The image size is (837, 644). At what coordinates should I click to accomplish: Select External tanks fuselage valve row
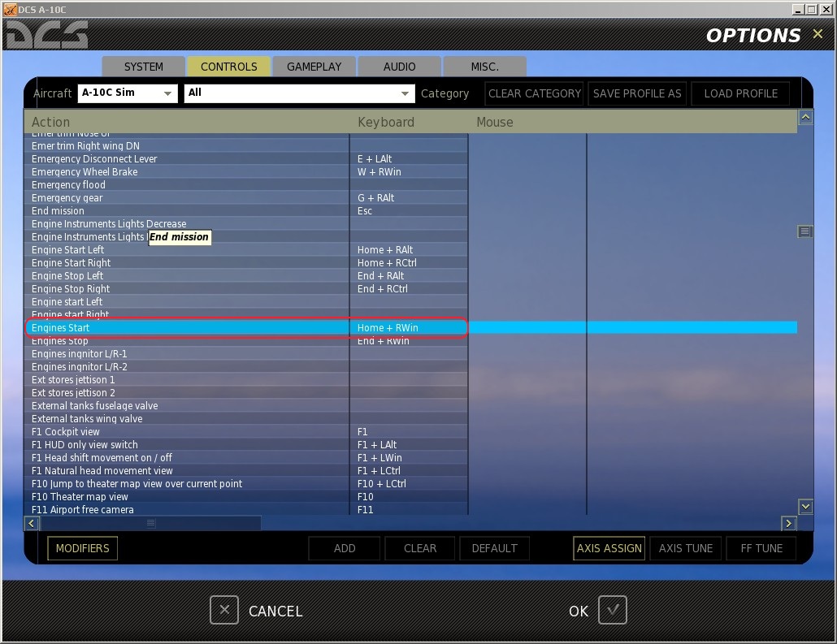pos(246,405)
